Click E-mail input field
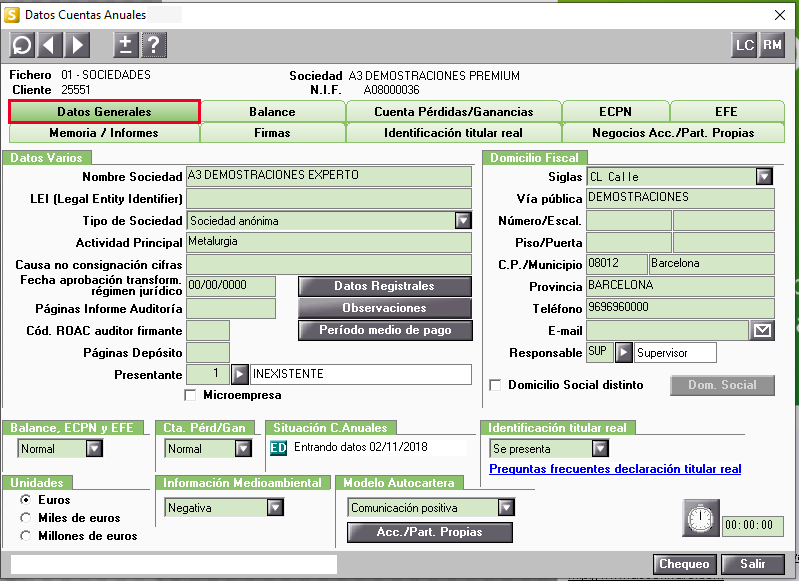This screenshot has height=581, width=799. 668,331
